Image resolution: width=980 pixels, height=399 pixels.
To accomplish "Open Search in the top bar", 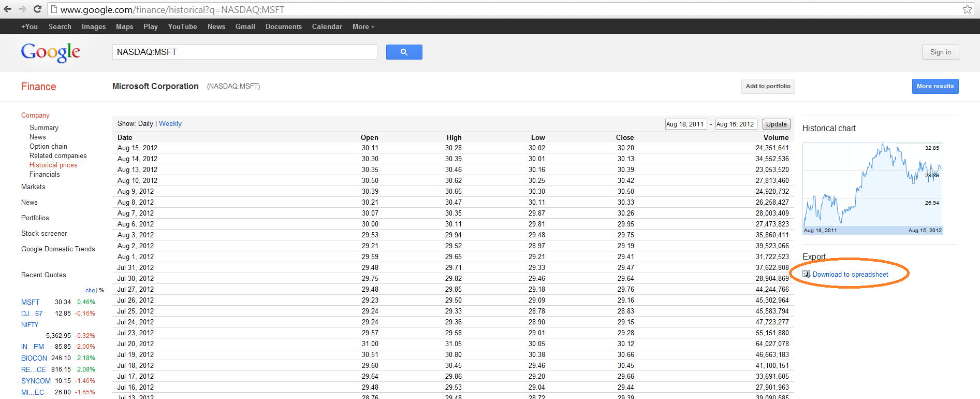I will [60, 26].
